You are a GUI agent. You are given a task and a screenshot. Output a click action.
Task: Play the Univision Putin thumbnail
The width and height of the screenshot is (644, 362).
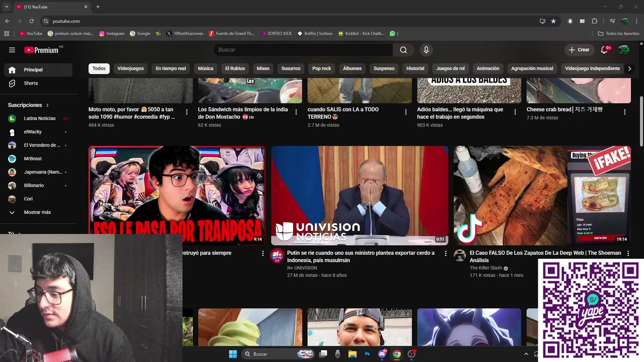click(360, 196)
